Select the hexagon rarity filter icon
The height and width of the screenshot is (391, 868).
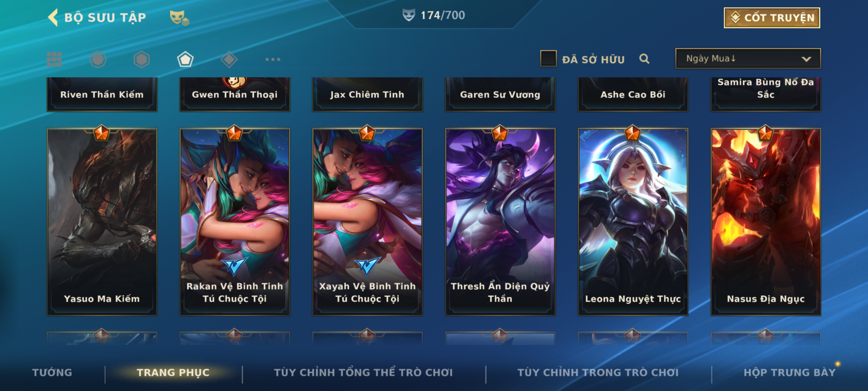coord(141,59)
